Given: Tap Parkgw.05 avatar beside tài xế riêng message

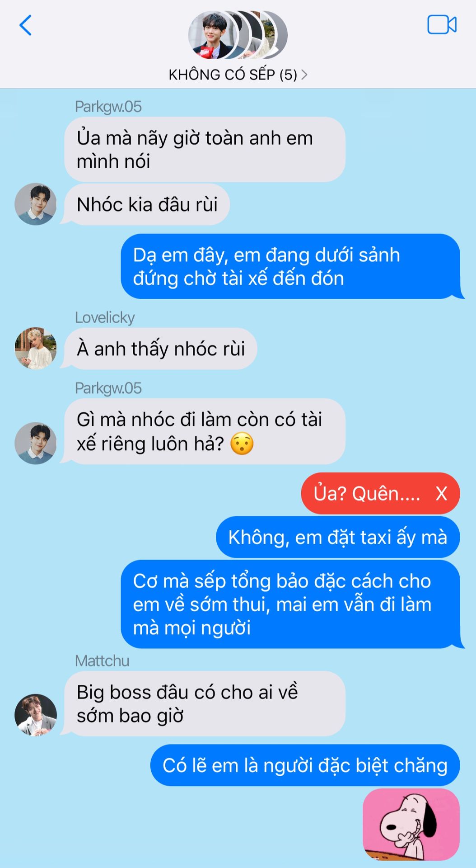Looking at the screenshot, I should [36, 443].
